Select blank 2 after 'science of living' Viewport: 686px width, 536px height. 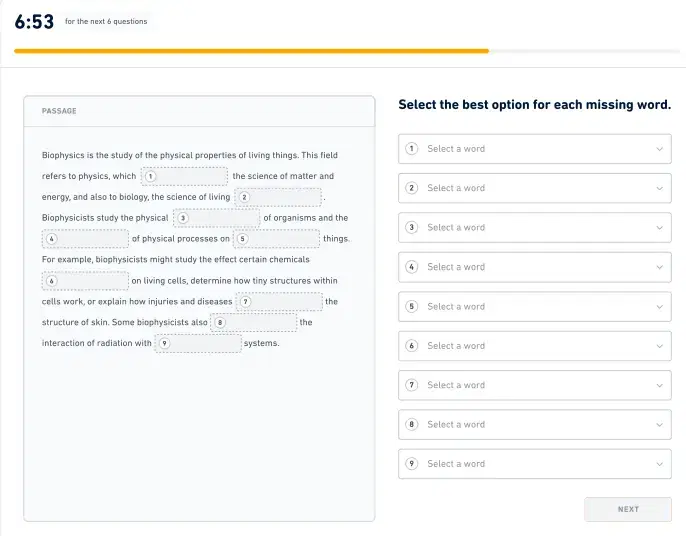[x=278, y=197]
